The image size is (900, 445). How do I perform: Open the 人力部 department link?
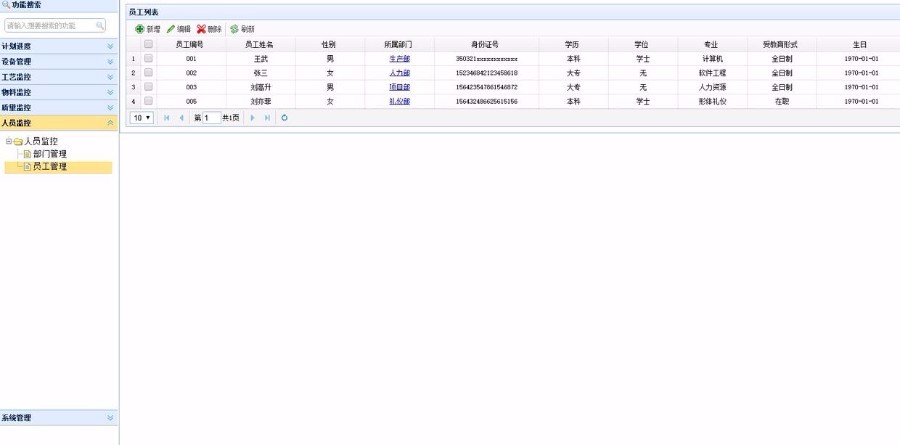point(399,73)
